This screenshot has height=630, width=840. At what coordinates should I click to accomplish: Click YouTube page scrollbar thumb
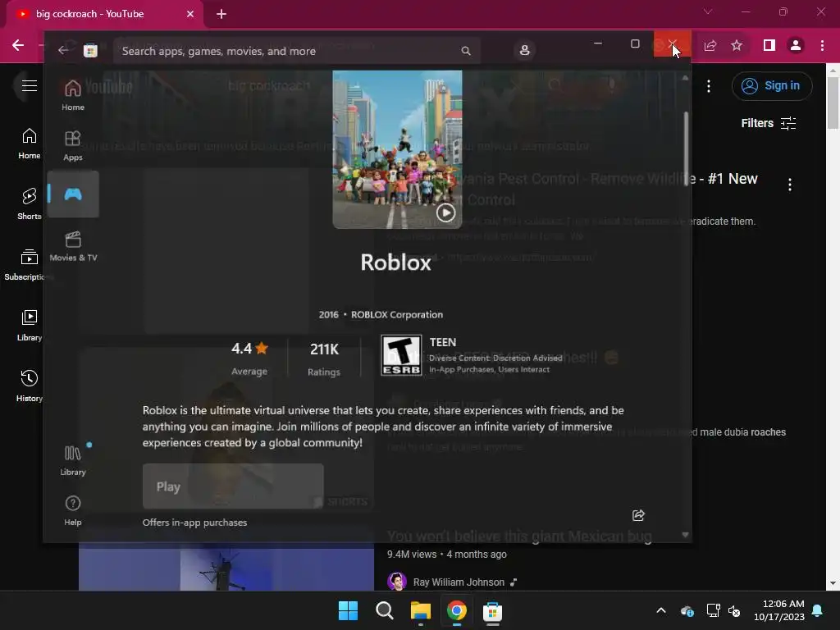click(833, 103)
